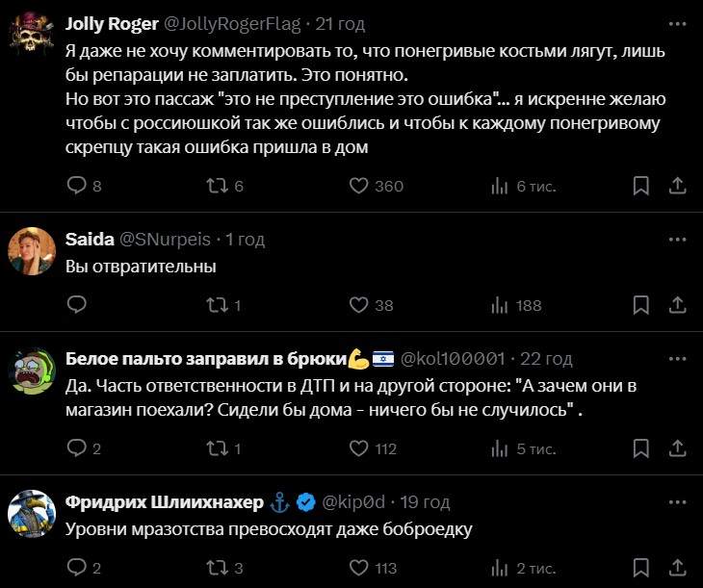Image resolution: width=703 pixels, height=588 pixels.
Task: Open Jolly Roger's profile avatar
Action: 31,37
